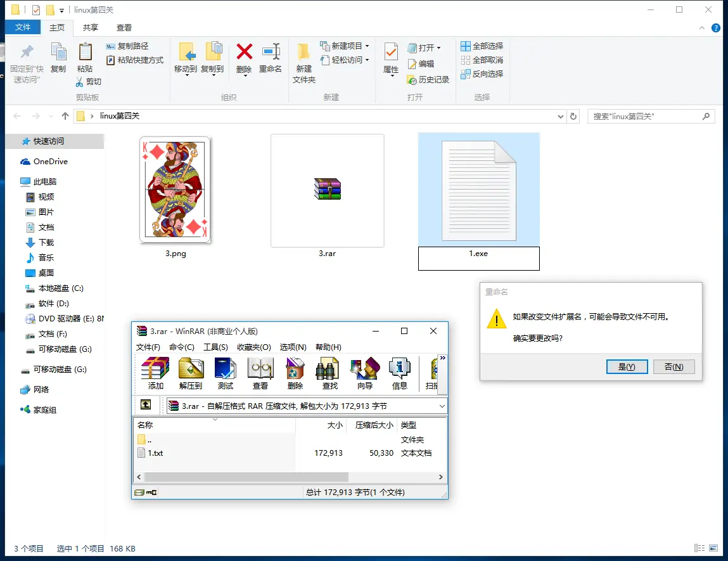The height and width of the screenshot is (561, 728).
Task: Open WinRAR Commands (命令) menu
Action: click(x=182, y=347)
